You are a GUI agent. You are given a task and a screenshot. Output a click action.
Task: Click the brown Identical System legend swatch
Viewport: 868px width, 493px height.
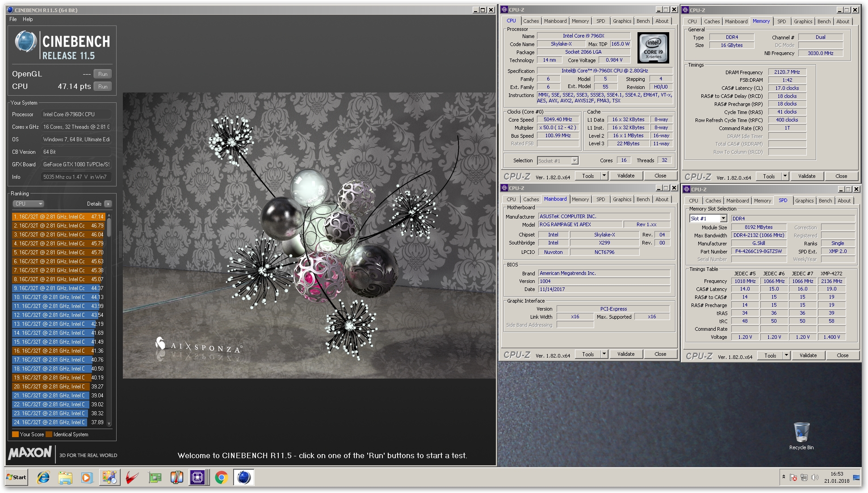(x=49, y=434)
